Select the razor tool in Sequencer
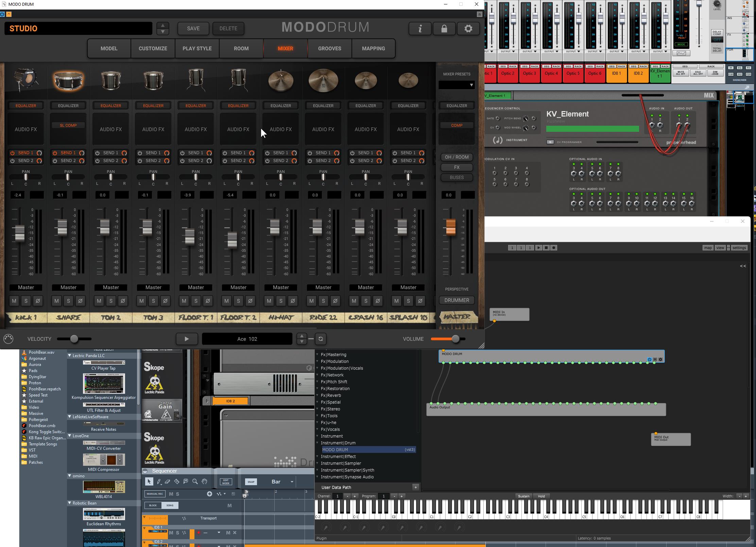The width and height of the screenshot is (756, 547). 176,481
